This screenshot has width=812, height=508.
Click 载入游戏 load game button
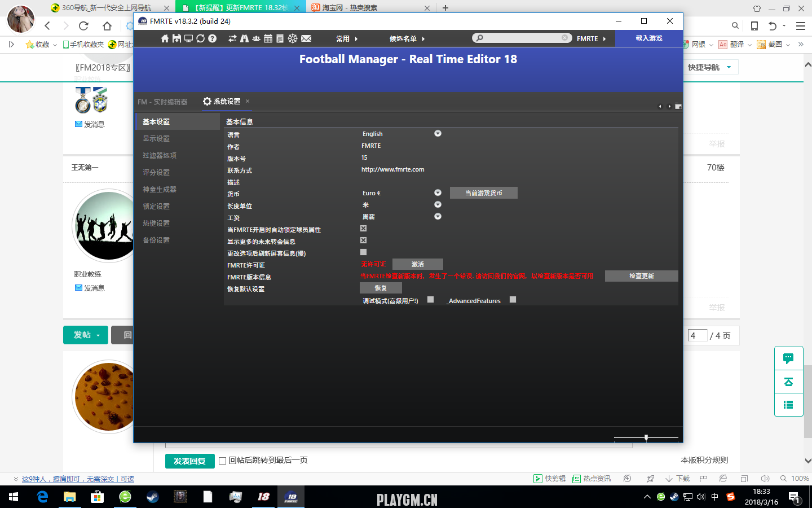(x=649, y=38)
